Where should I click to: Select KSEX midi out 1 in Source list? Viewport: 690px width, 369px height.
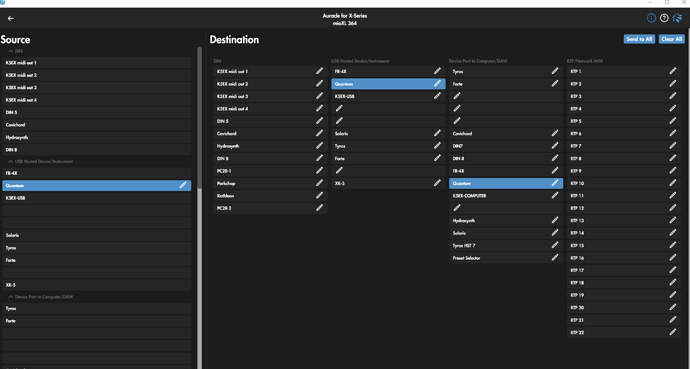[97, 62]
